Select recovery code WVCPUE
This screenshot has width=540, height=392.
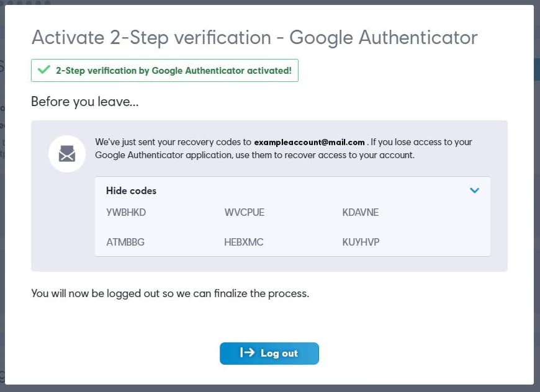244,212
